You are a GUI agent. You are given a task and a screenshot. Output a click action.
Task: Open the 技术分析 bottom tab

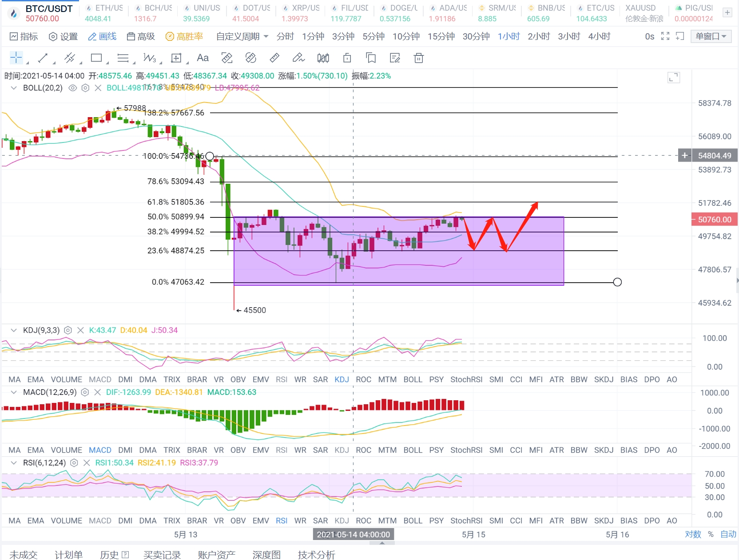pyautogui.click(x=316, y=555)
